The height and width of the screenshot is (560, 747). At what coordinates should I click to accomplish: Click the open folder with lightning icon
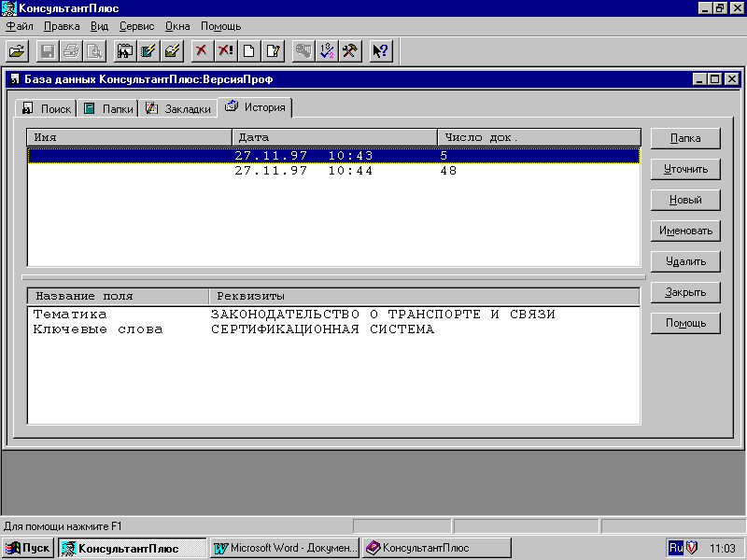172,50
